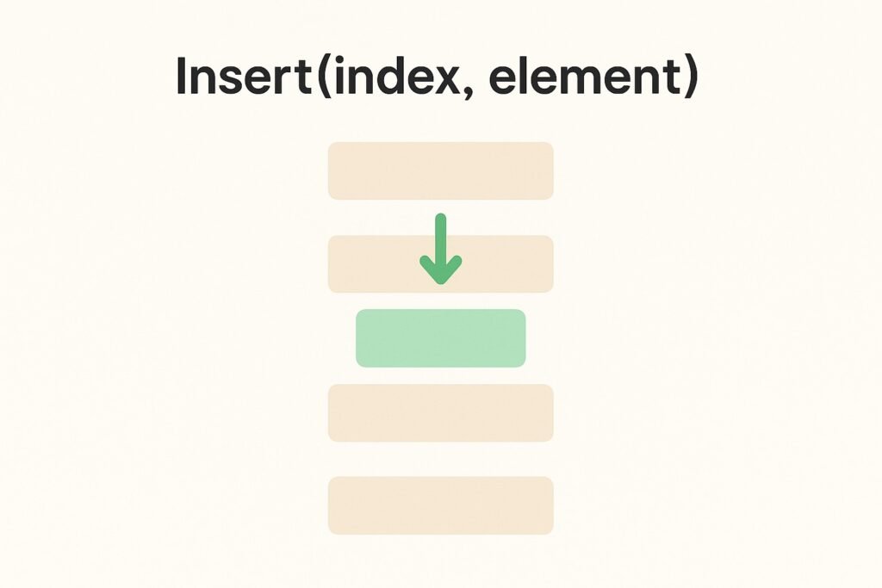Click the final "t" in "element"

pos(673,77)
